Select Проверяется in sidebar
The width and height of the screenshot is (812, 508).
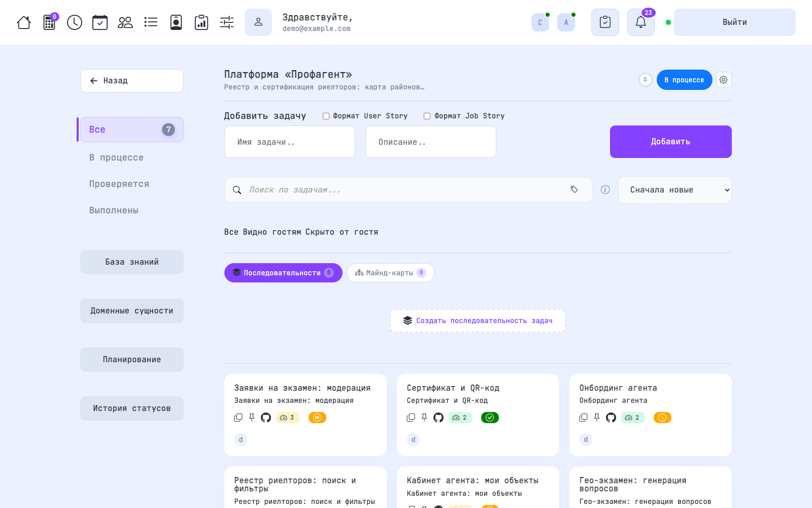pos(119,184)
